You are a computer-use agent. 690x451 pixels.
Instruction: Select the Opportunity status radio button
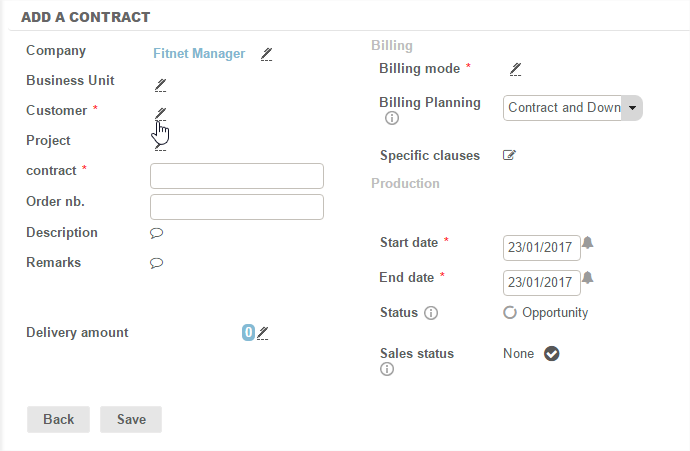[509, 313]
